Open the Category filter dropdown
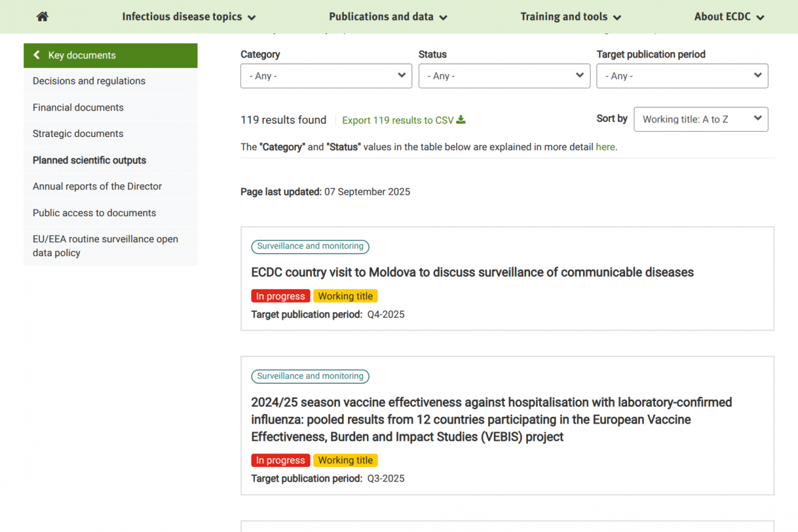This screenshot has height=532, width=798. tap(326, 76)
